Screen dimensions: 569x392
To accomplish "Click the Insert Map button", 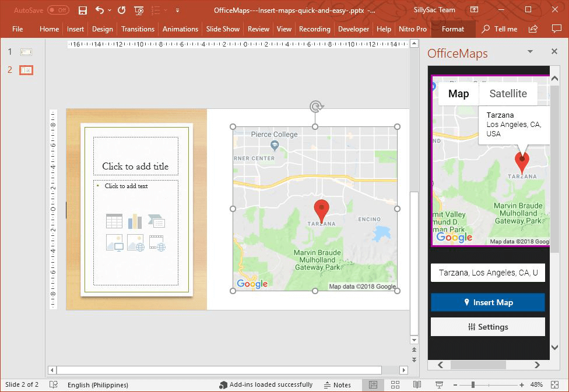I will pyautogui.click(x=487, y=302).
